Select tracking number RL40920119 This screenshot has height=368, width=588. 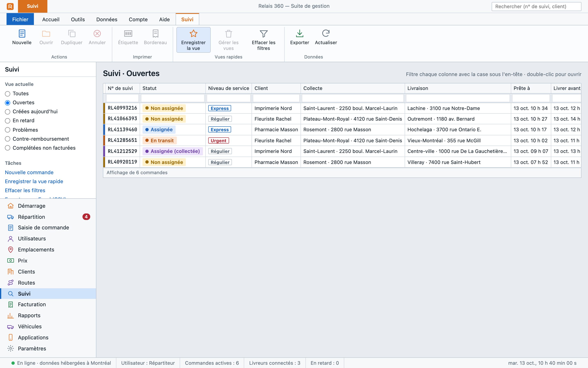(122, 162)
